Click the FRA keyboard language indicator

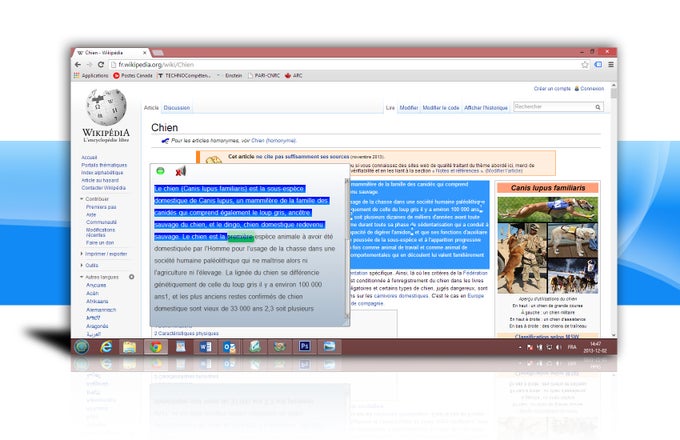click(572, 347)
